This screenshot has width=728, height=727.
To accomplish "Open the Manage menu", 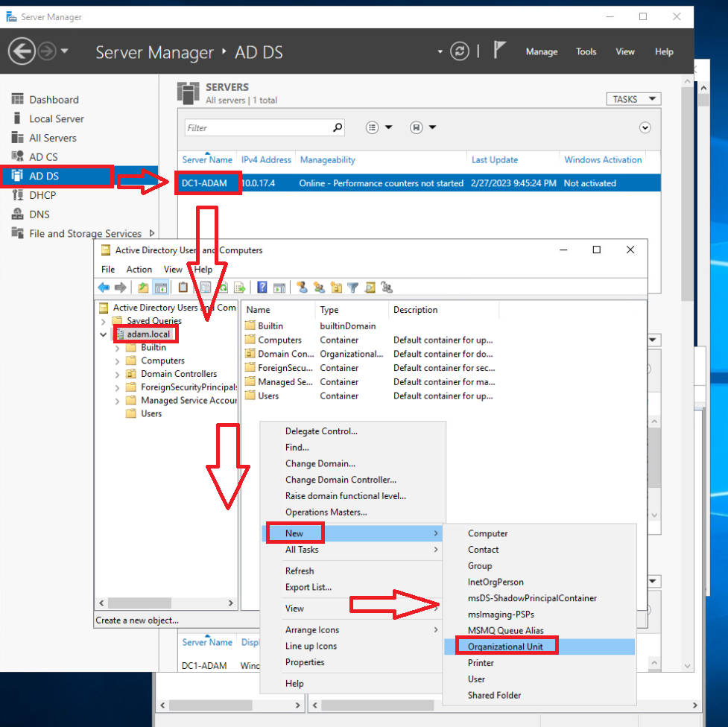I will coord(542,51).
